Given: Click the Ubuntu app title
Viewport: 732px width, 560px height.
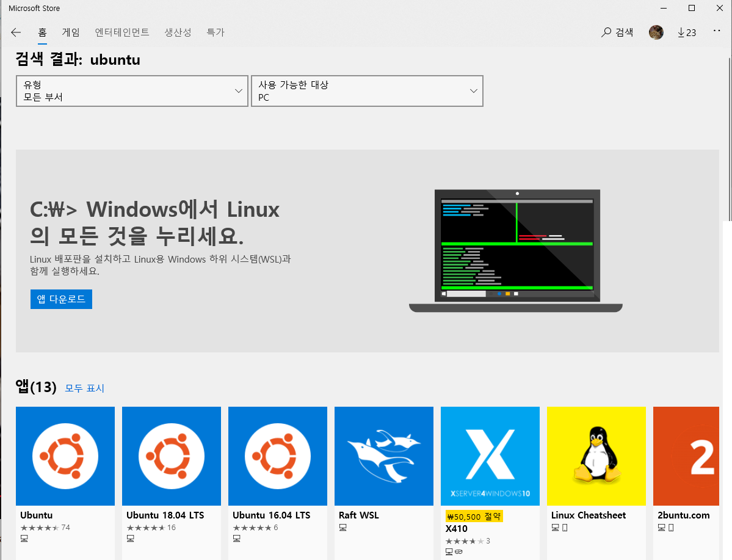Looking at the screenshot, I should click(x=37, y=515).
